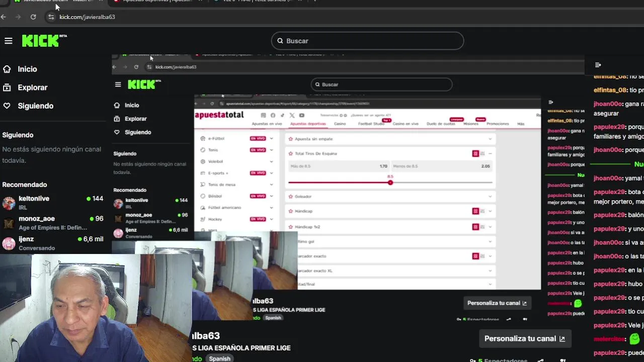Image resolution: width=644 pixels, height=362 pixels.
Task: Toggle list view for Total Tiros De Esquina
Action: (x=482, y=153)
